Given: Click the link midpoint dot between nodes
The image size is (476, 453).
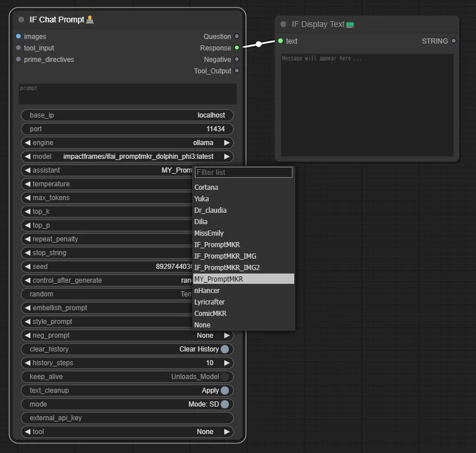Looking at the screenshot, I should tap(259, 44).
